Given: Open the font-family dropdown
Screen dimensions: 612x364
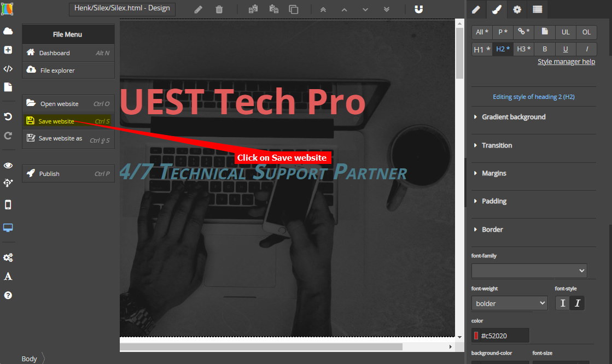Looking at the screenshot, I should click(529, 271).
